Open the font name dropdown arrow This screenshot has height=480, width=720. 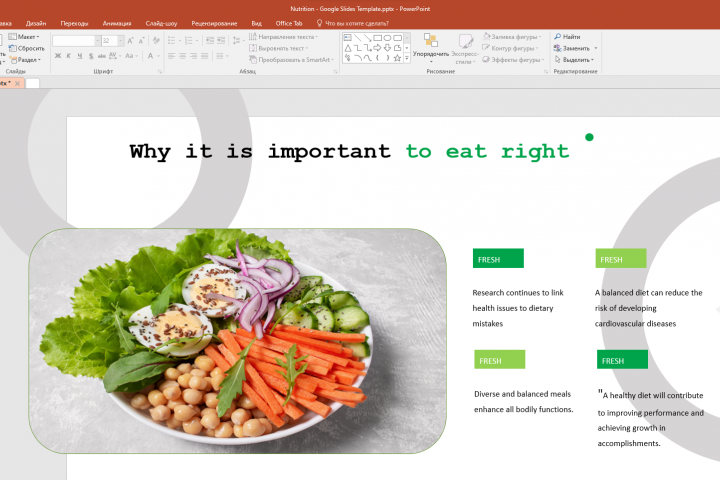pyautogui.click(x=97, y=41)
